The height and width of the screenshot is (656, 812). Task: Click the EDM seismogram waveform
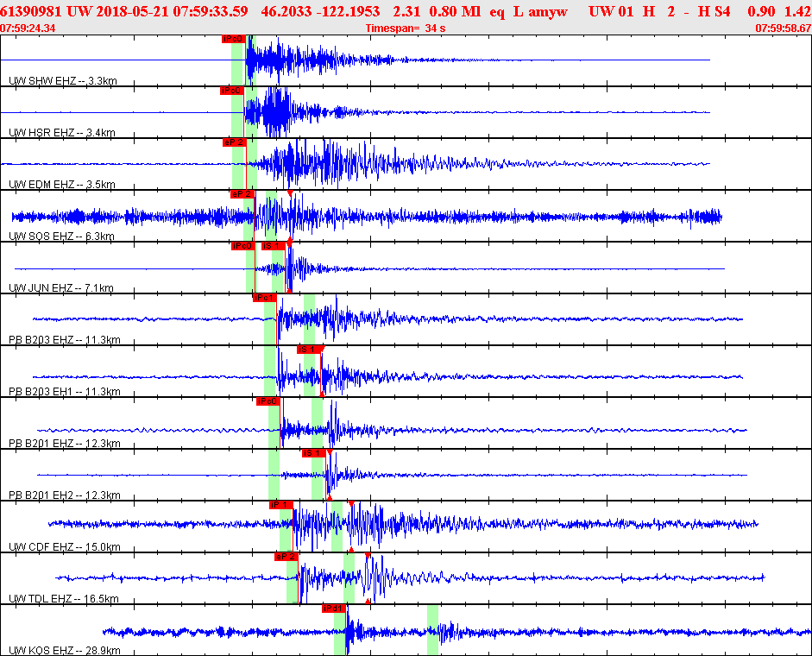point(355,164)
